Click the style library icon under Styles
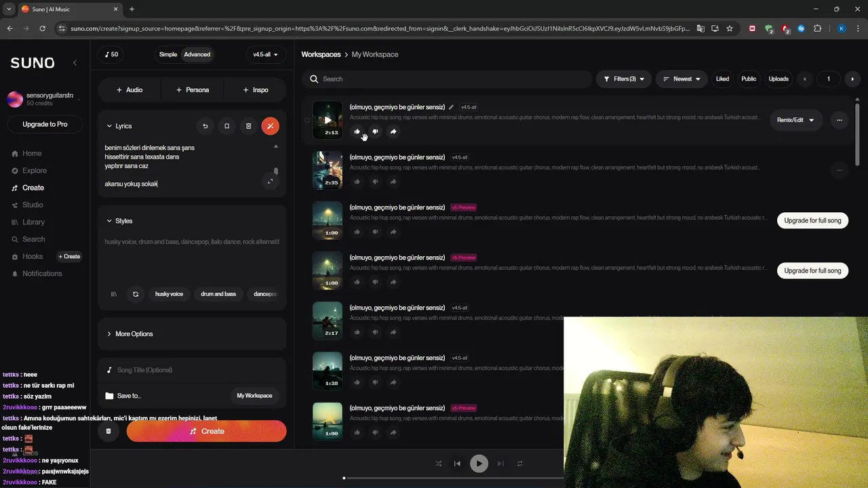 click(114, 294)
